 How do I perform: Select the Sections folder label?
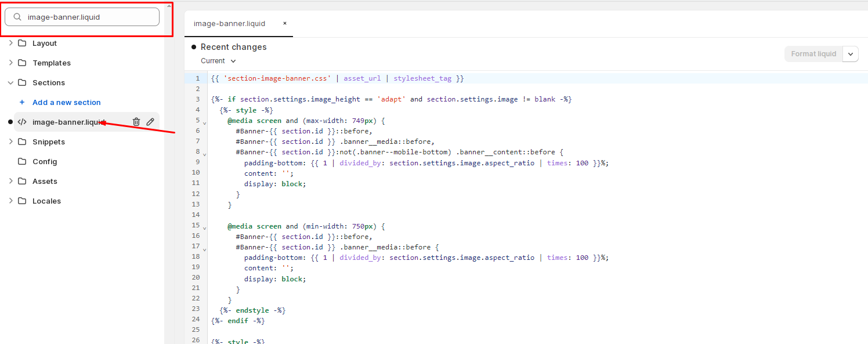point(49,82)
